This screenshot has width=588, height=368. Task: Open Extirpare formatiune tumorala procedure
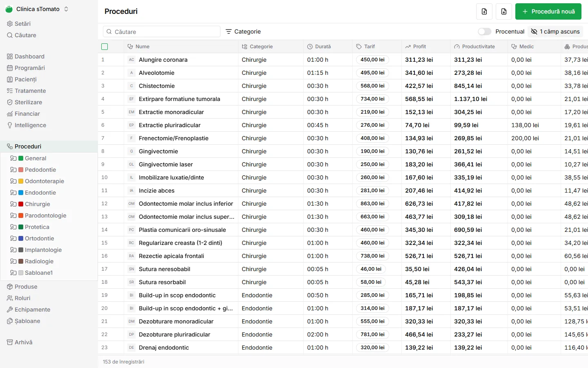coord(179,99)
